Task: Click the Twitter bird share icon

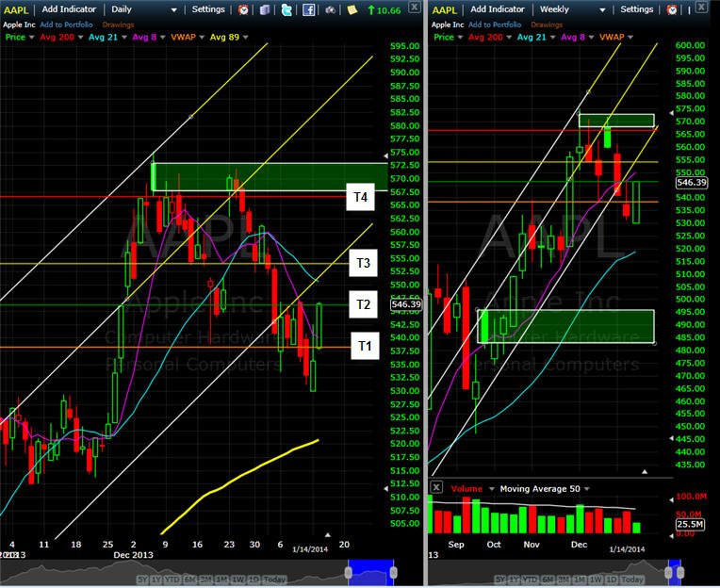Action: (286, 9)
